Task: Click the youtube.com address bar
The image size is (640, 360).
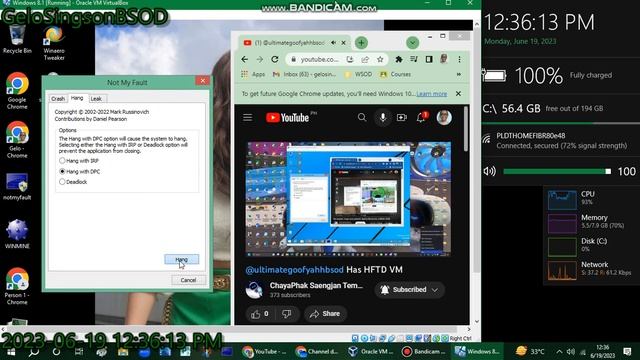Action: click(x=320, y=60)
